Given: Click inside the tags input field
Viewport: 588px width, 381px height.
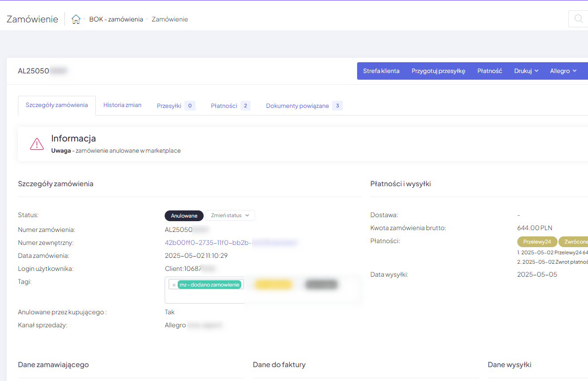Looking at the screenshot, I should click(204, 296).
